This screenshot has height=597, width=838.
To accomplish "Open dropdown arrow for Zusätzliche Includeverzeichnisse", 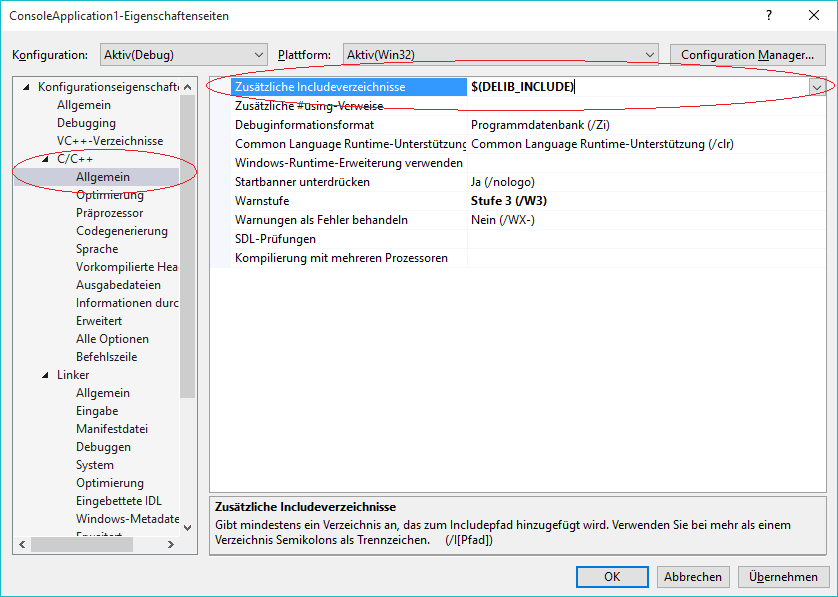I will pyautogui.click(x=817, y=87).
